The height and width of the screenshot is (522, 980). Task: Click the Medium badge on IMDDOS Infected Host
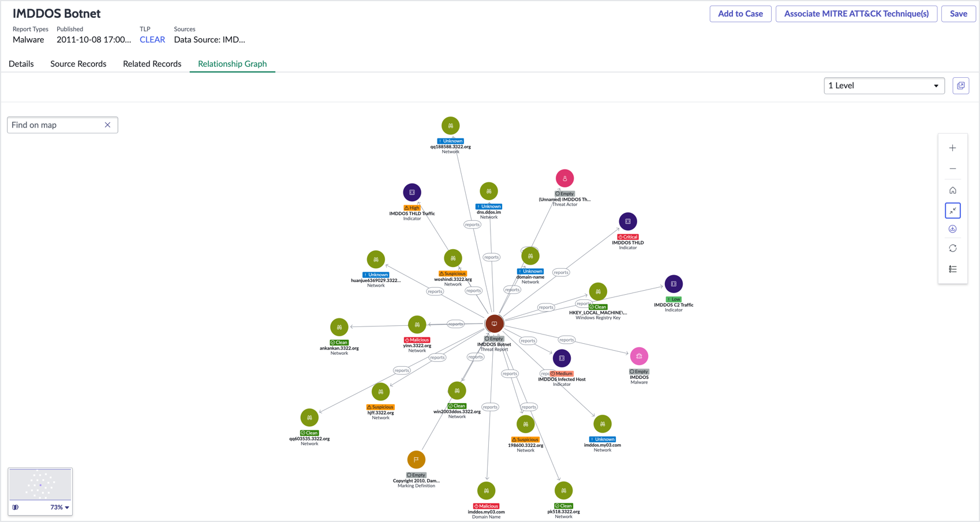click(x=562, y=374)
